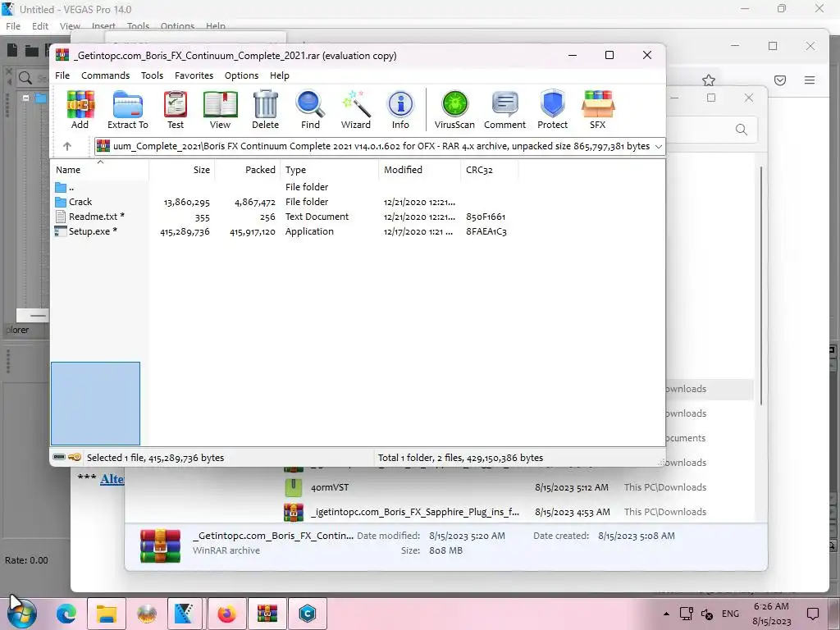Image resolution: width=840 pixels, height=630 pixels.
Task: Click the Info toolbar icon
Action: tap(400, 110)
